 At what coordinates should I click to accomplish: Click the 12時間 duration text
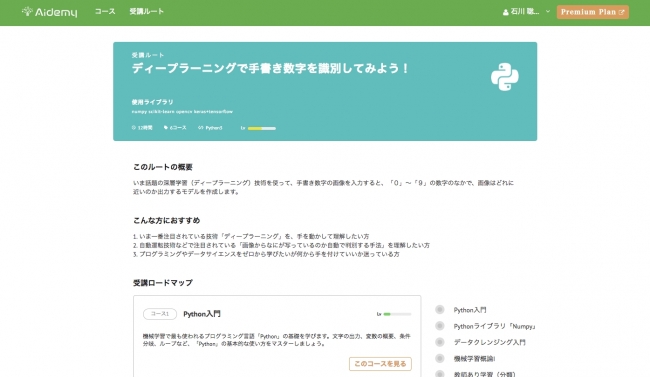coord(145,128)
